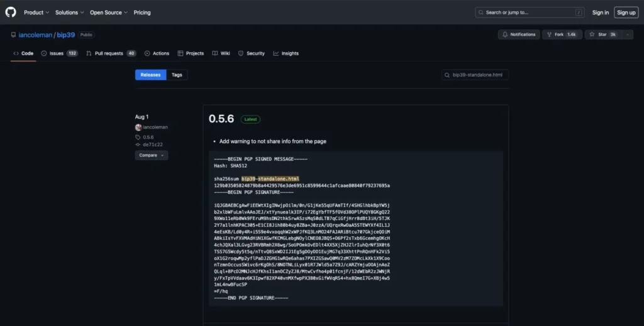Open the 0.5.6 release title
Image resolution: width=644 pixels, height=326 pixels.
(221, 119)
